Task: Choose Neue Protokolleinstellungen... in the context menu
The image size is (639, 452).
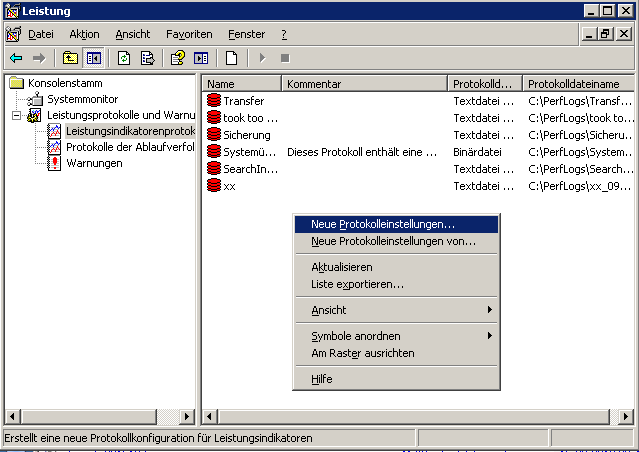Action: [396, 224]
